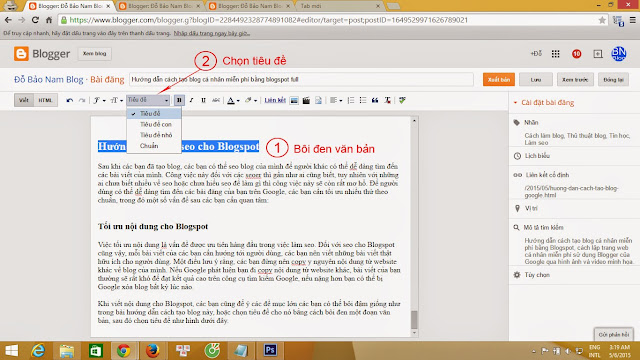
Task: Toggle strikethrough formatting
Action: pyautogui.click(x=216, y=100)
